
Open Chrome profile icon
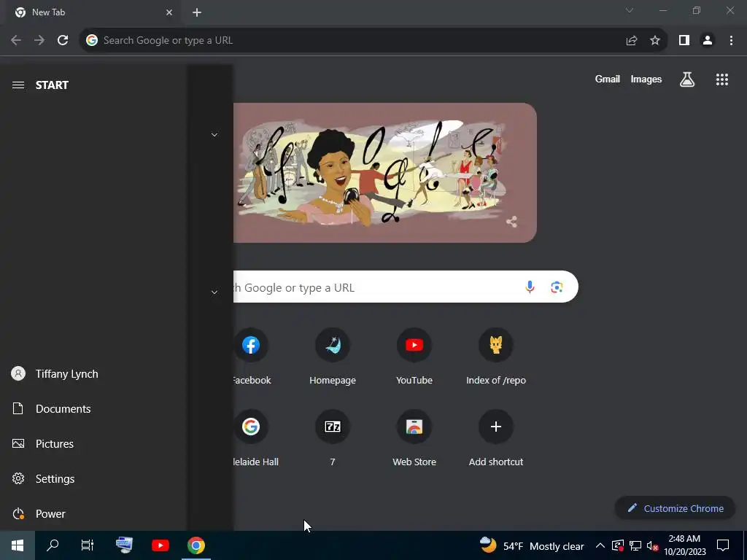(708, 41)
